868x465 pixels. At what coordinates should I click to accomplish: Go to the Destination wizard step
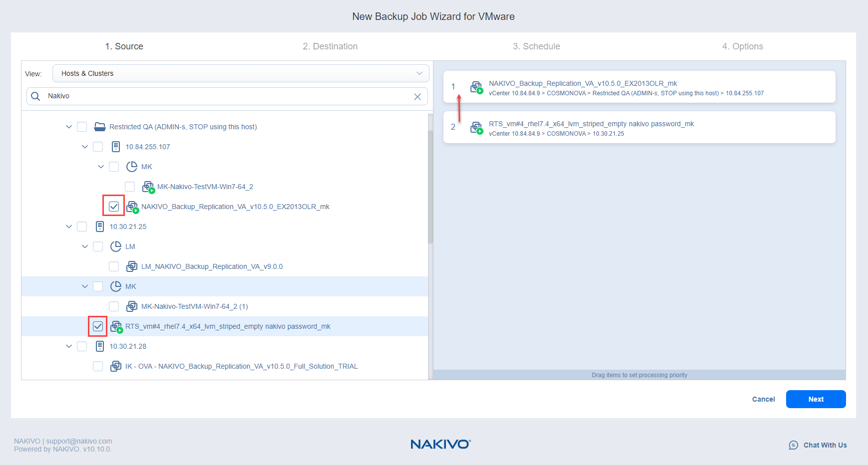(x=330, y=46)
